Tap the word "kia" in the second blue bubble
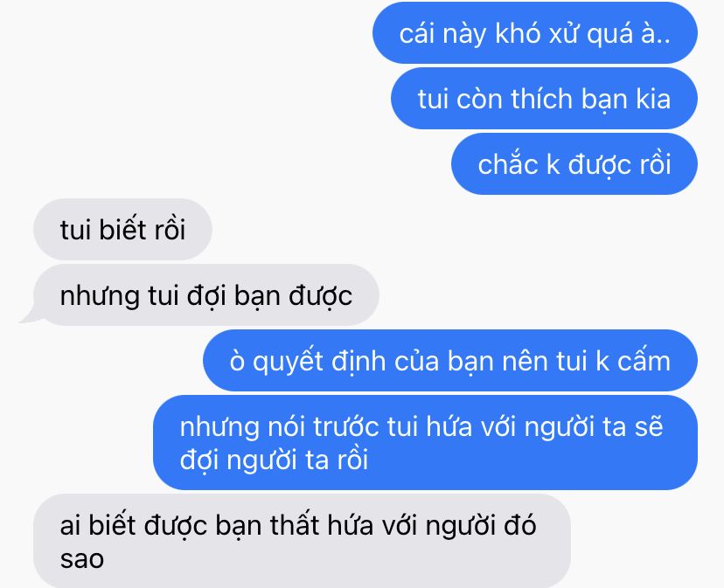 [x=653, y=99]
